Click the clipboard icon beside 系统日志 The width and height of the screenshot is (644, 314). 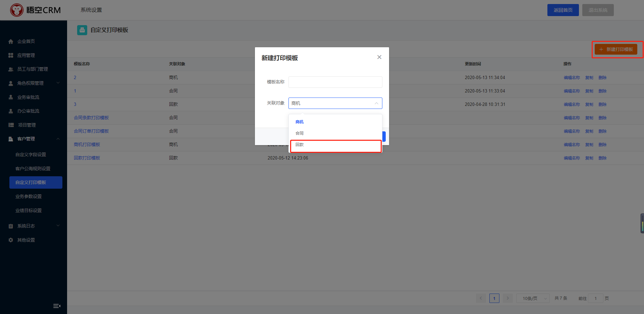tap(11, 226)
